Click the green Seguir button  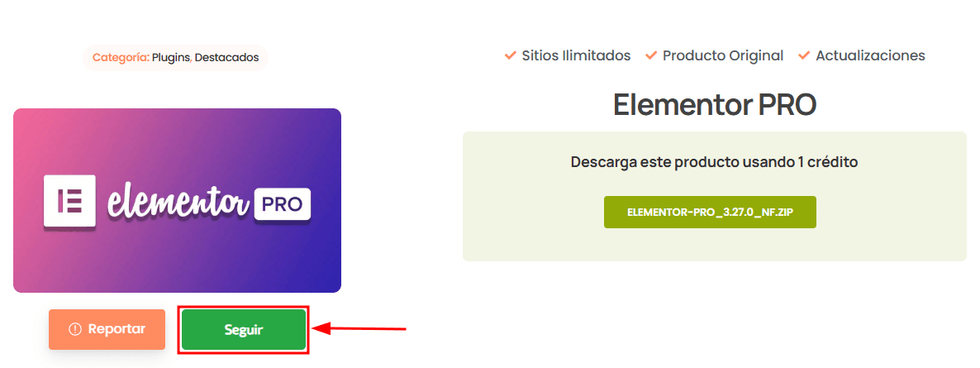click(x=244, y=330)
